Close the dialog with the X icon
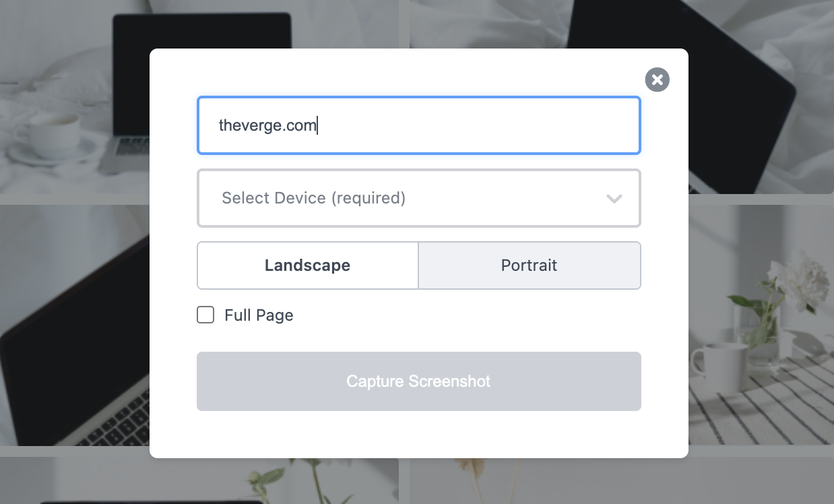The width and height of the screenshot is (834, 504). [657, 80]
